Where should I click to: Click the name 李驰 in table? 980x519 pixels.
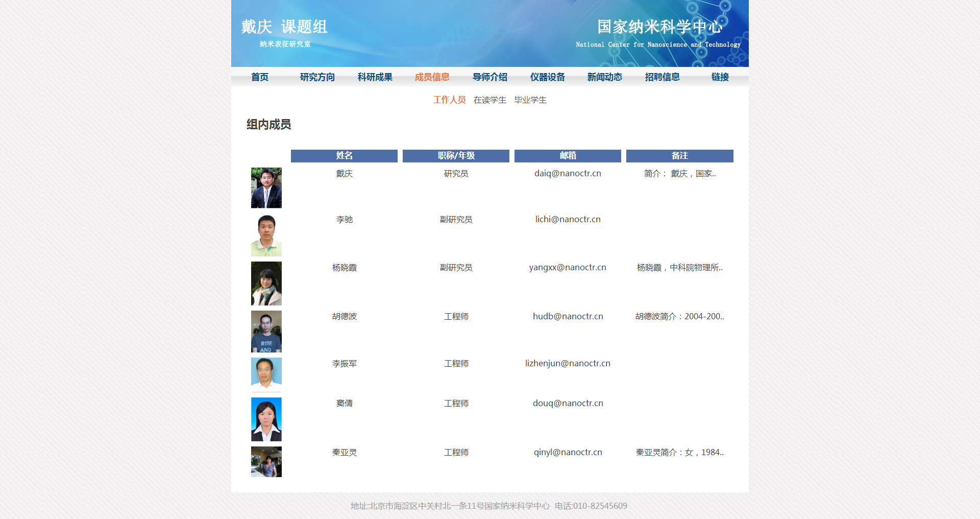[x=345, y=220]
